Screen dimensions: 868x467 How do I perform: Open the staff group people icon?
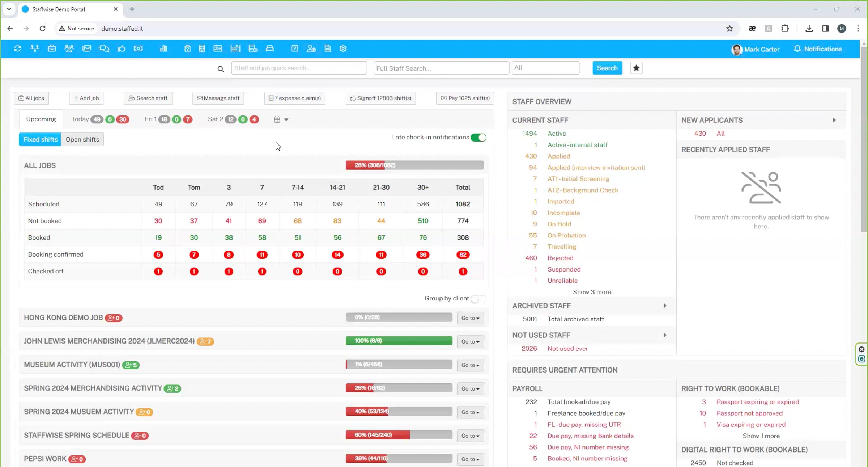tap(69, 49)
